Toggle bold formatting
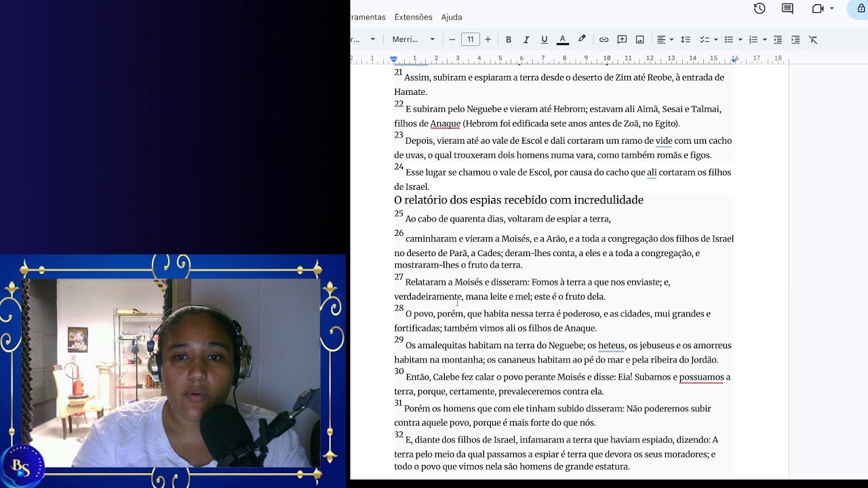 509,39
